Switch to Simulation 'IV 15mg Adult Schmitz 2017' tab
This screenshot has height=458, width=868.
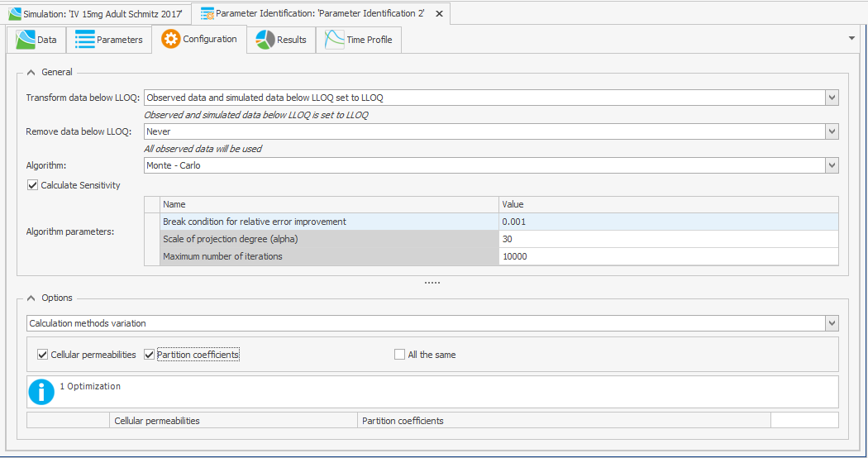click(x=97, y=14)
